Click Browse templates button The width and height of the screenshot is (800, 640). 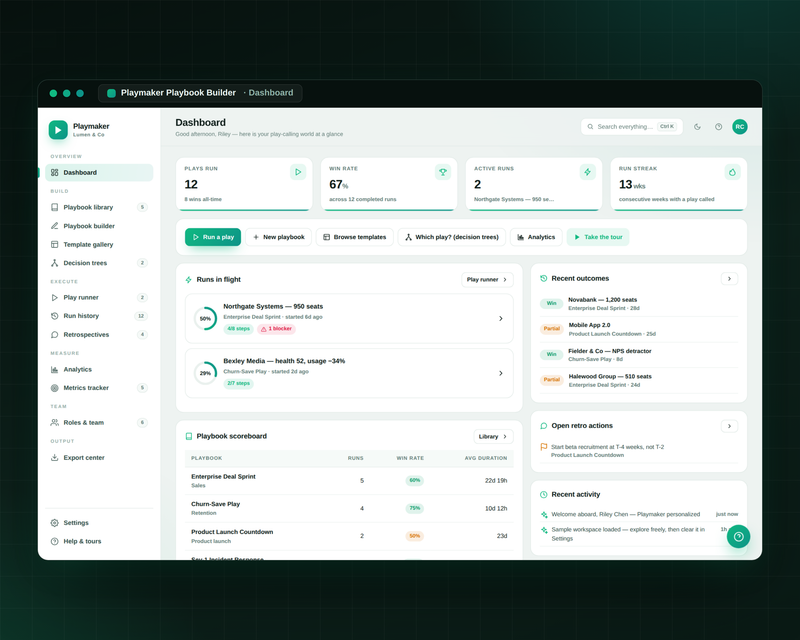355,237
